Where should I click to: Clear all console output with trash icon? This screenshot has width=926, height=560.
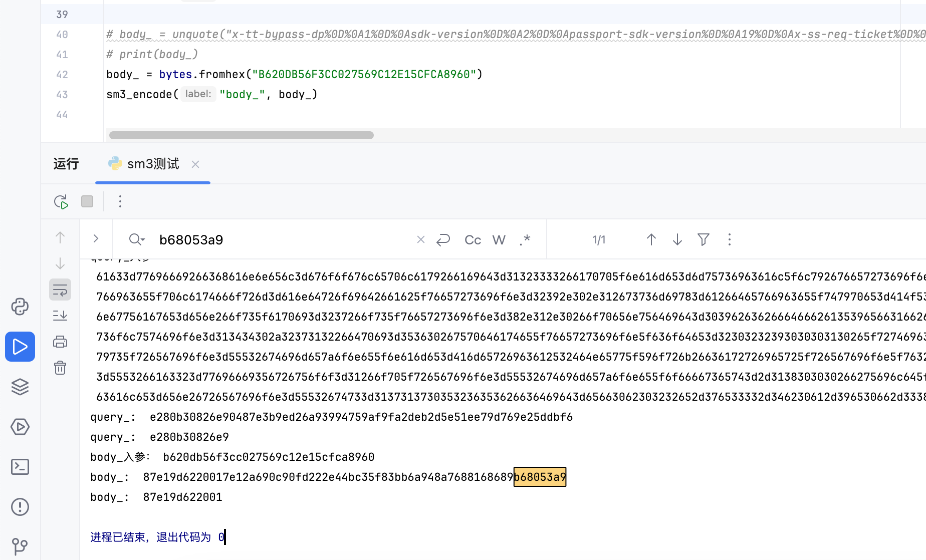pos(60,368)
